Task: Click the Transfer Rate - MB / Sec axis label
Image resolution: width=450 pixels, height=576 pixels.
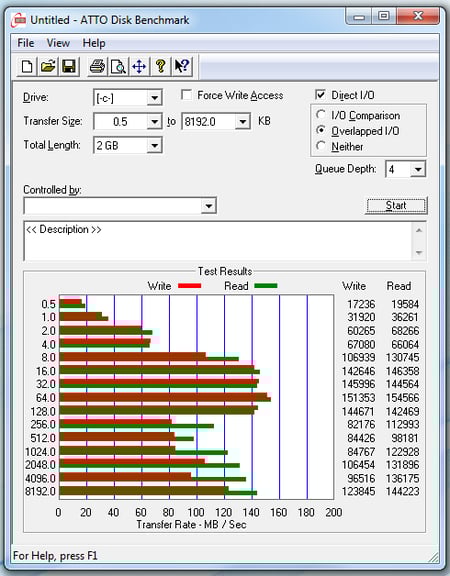Action: click(x=191, y=525)
